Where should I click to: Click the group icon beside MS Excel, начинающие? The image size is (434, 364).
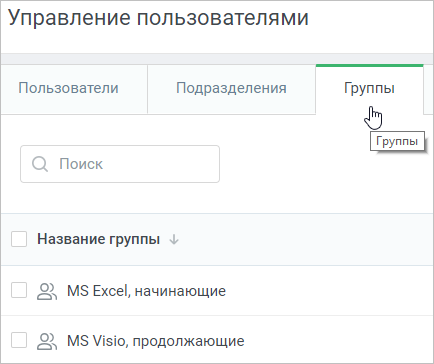47,291
